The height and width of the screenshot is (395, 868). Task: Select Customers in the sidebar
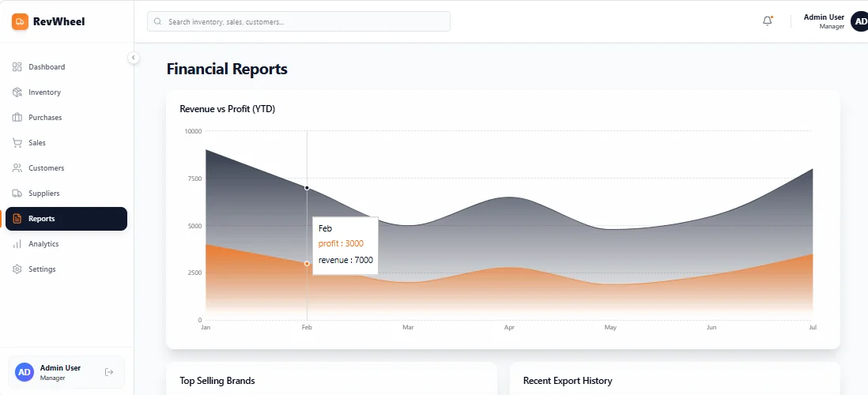(x=66, y=168)
